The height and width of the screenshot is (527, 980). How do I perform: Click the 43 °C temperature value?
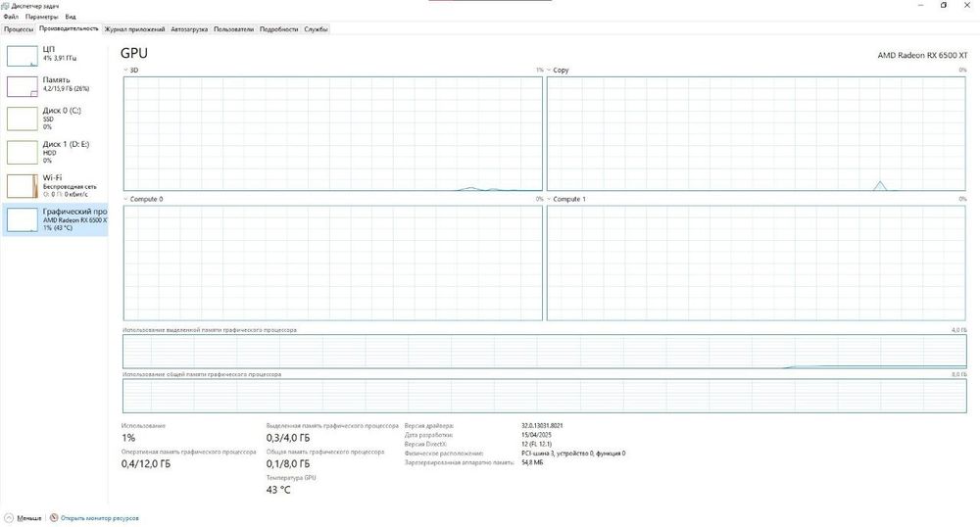coord(278,490)
